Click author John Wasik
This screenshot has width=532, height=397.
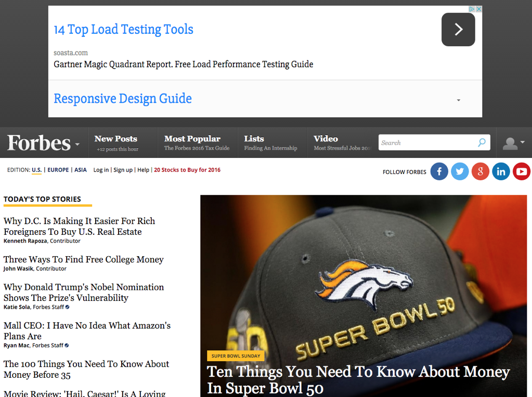coord(18,269)
